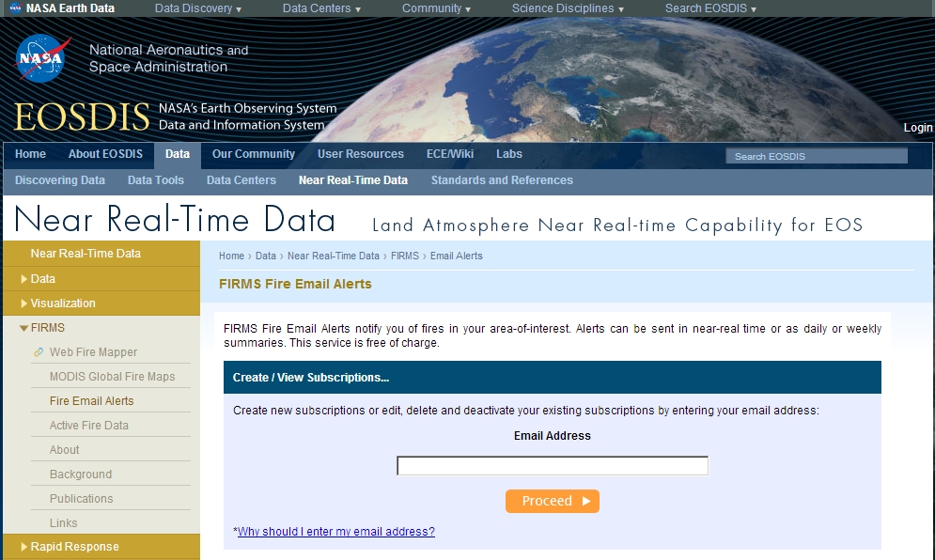Open Standards and References submenu item
935x560 pixels.
tap(502, 180)
